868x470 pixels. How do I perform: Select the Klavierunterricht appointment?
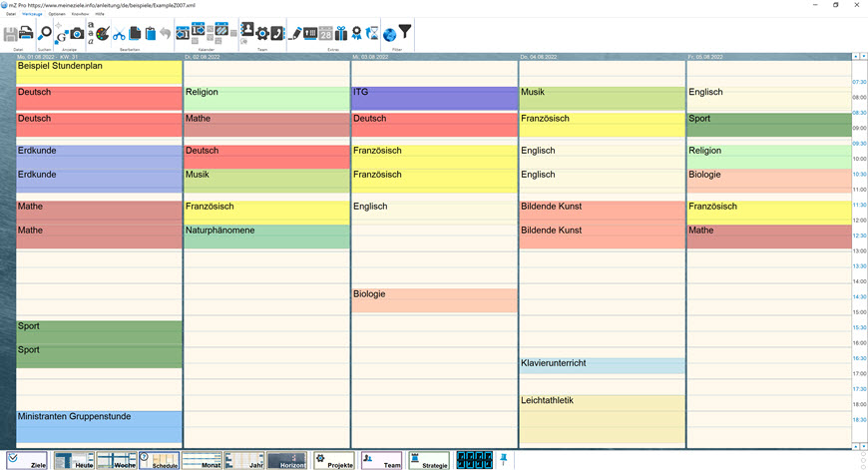pos(602,365)
